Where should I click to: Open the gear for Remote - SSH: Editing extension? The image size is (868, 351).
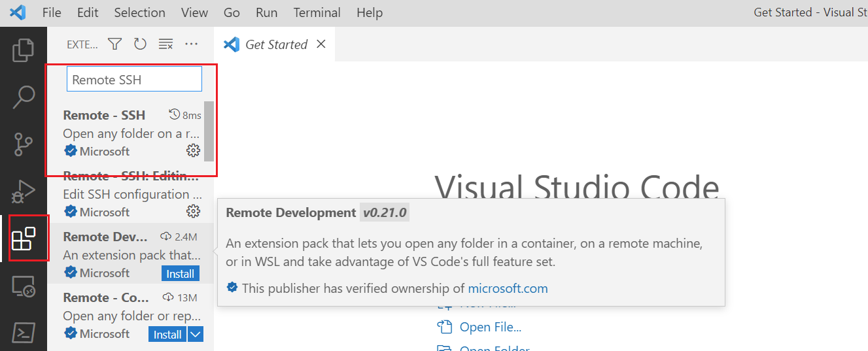pyautogui.click(x=193, y=212)
